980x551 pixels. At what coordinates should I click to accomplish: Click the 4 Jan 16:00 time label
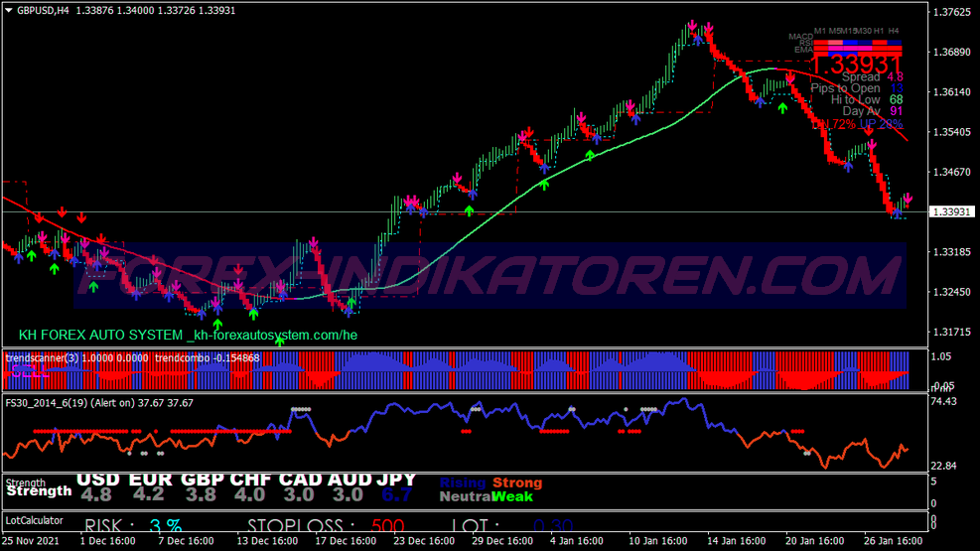(x=577, y=541)
